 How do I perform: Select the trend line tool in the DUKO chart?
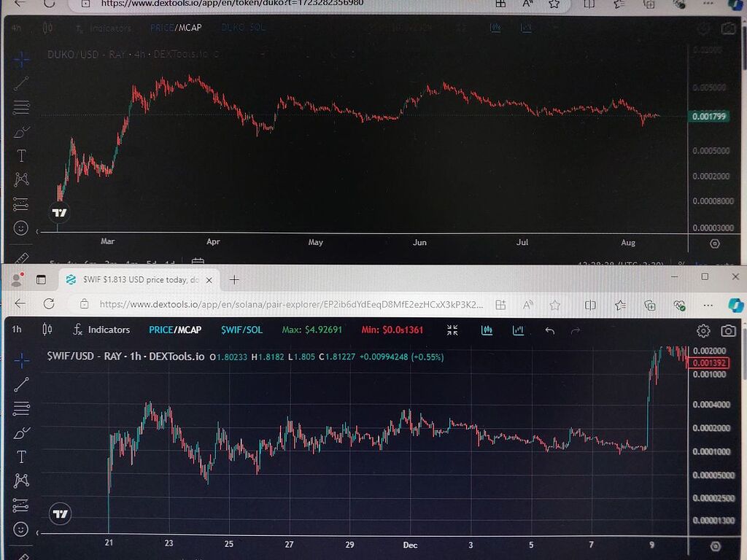pyautogui.click(x=21, y=83)
